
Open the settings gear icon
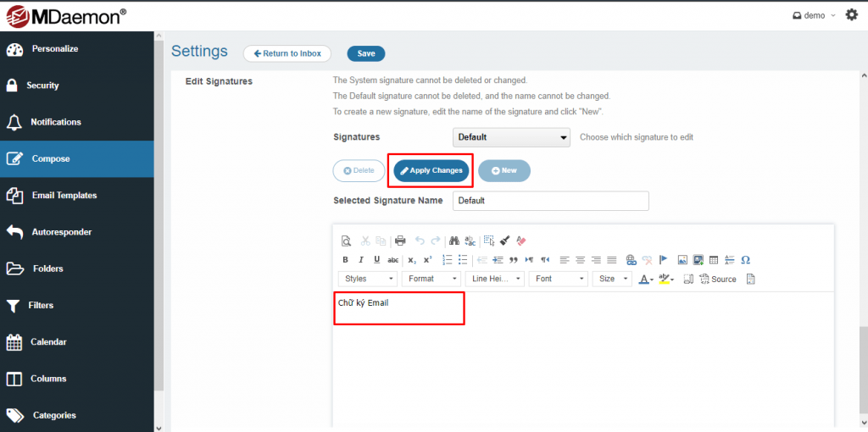tap(852, 15)
